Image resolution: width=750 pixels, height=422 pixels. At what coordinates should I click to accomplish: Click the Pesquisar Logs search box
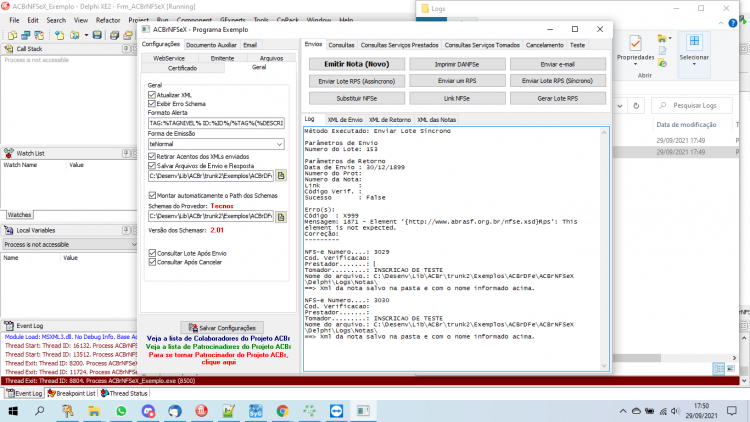pos(692,106)
